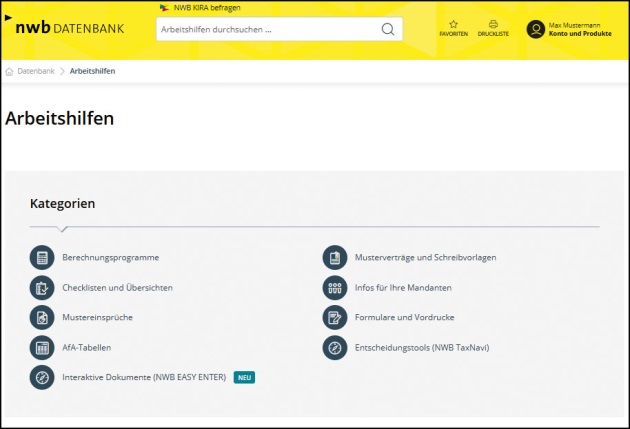Click the user account avatar icon
The width and height of the screenshot is (630, 429).
click(x=536, y=29)
